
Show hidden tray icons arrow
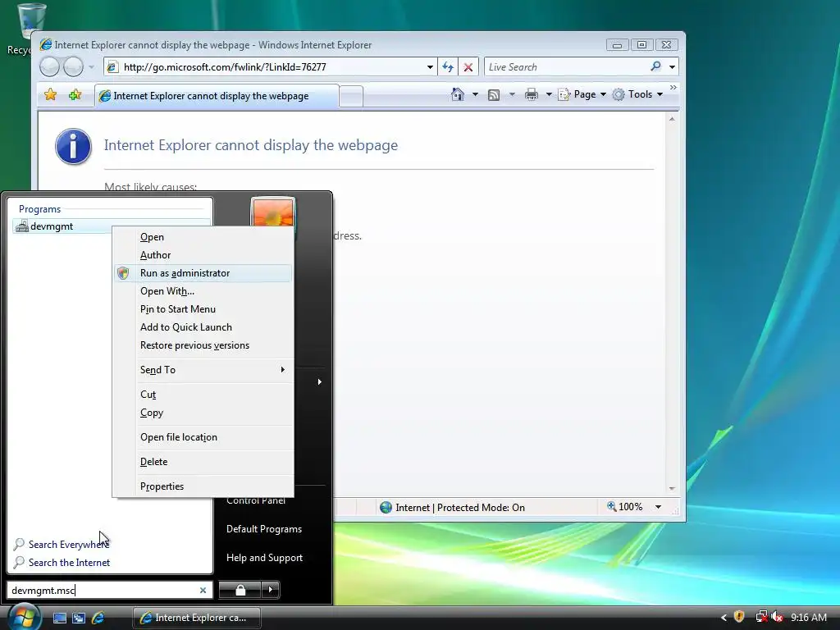(x=724, y=617)
